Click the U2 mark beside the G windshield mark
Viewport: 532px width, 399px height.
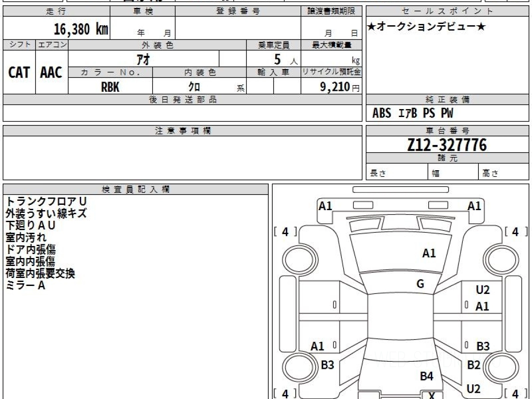pos(482,290)
